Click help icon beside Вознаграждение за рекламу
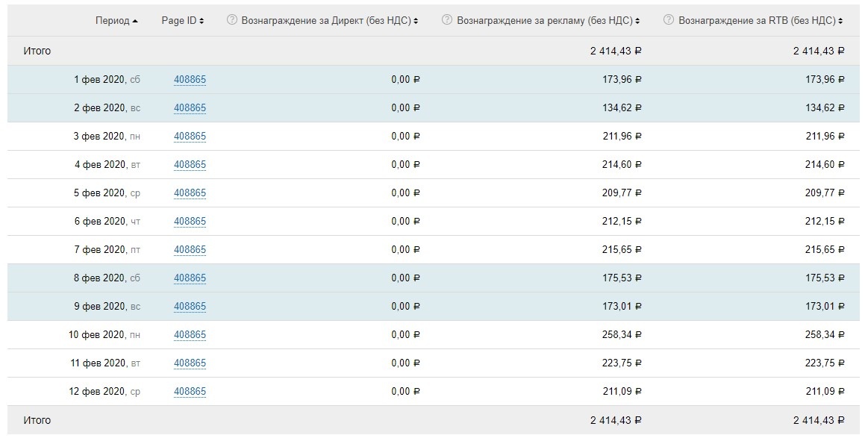Screen dimensions: 868x441 pos(447,21)
